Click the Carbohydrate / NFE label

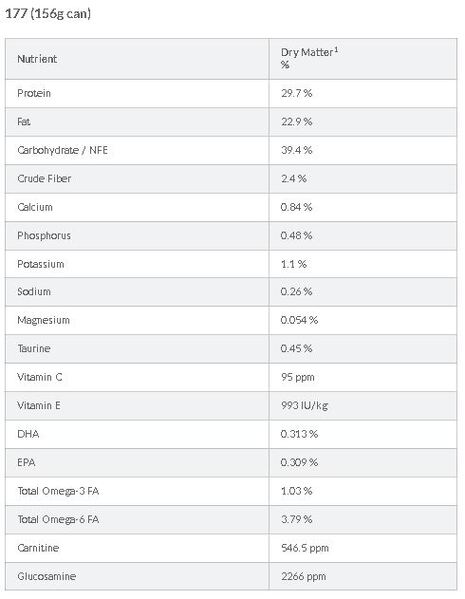(62, 150)
